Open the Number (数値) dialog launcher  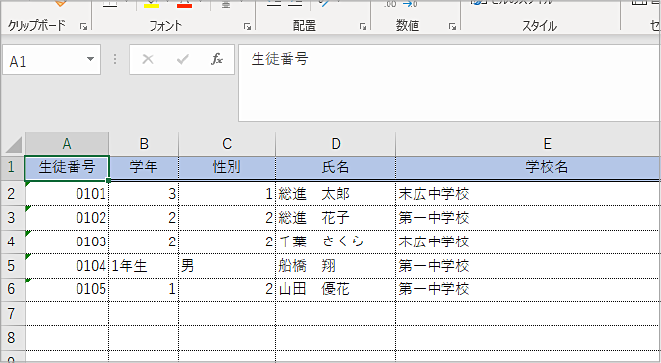452,27
